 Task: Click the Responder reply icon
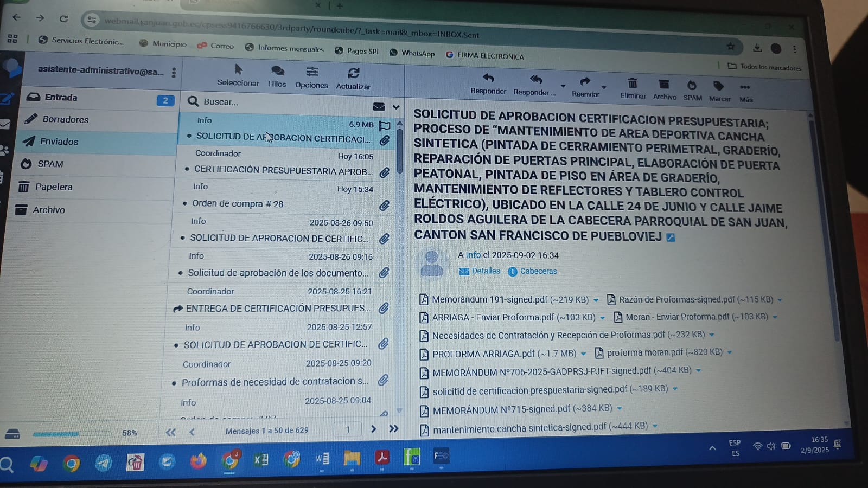click(x=488, y=79)
